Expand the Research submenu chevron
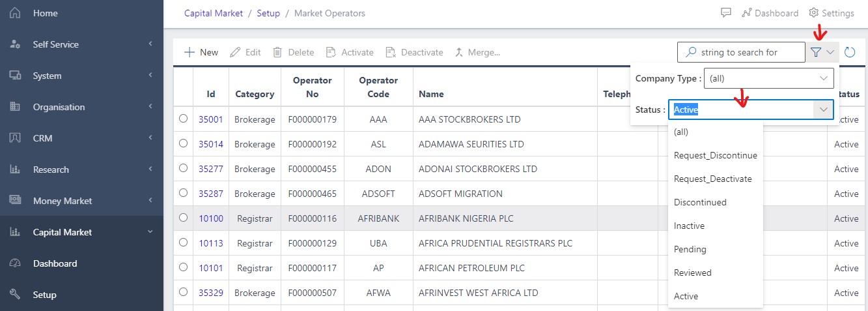Image resolution: width=868 pixels, height=311 pixels. point(150,170)
